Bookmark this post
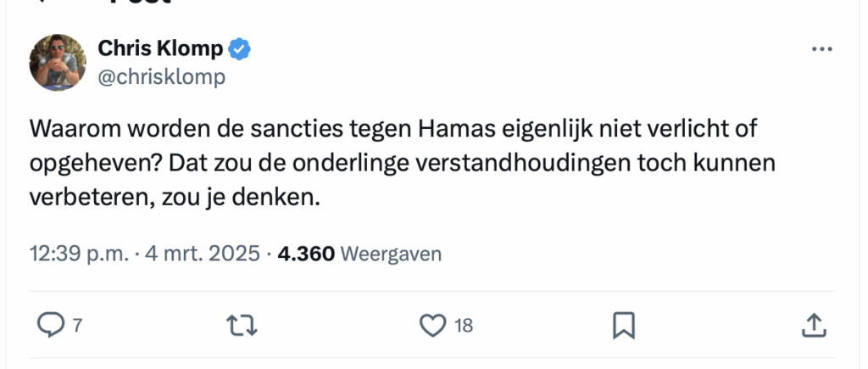The image size is (868, 369). coord(624,324)
